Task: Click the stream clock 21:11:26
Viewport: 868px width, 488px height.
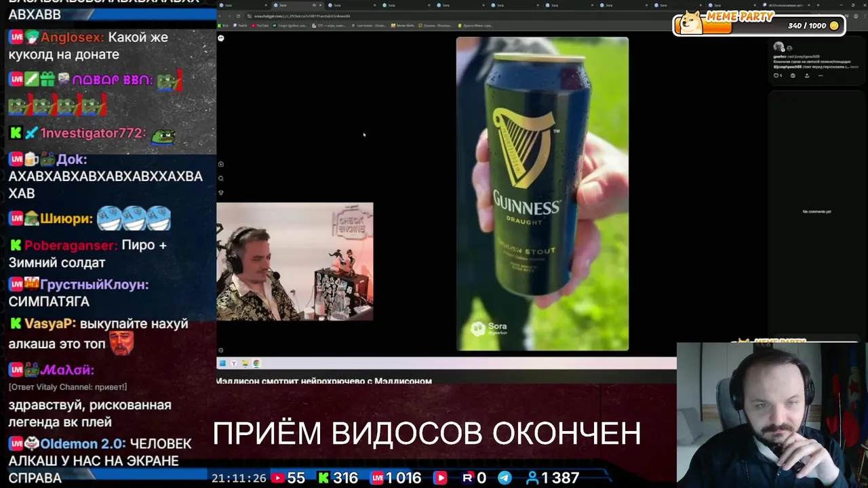Action: (x=239, y=478)
